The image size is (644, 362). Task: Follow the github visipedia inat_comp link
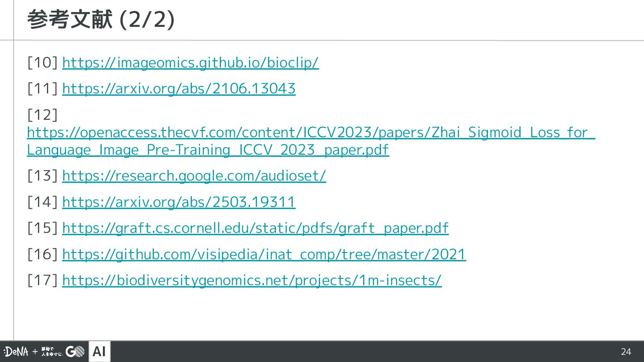264,254
